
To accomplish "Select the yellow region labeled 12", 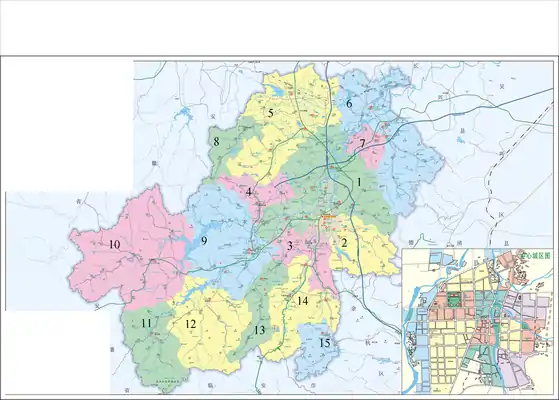I will click(x=191, y=324).
